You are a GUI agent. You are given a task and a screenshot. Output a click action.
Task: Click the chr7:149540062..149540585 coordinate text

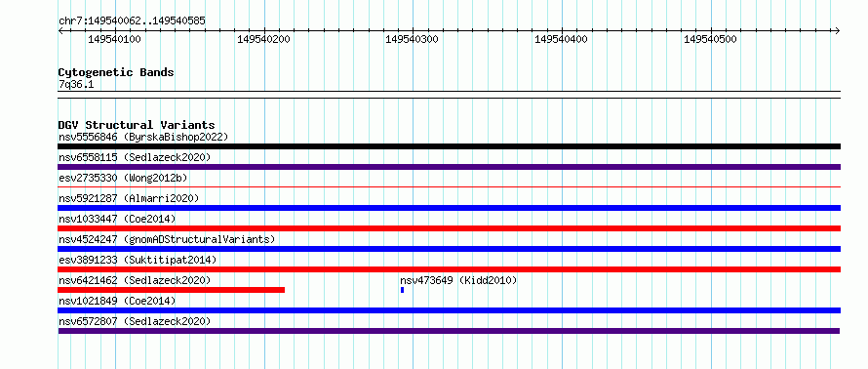pyautogui.click(x=132, y=21)
